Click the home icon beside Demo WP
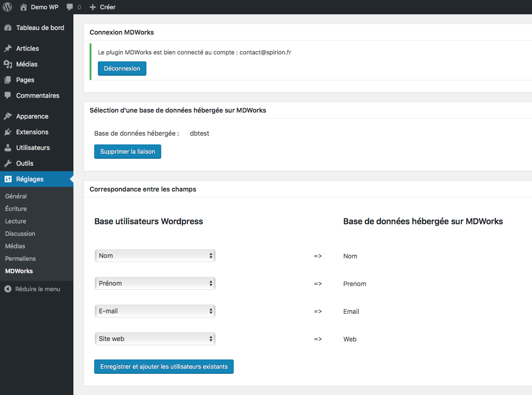 pos(24,7)
